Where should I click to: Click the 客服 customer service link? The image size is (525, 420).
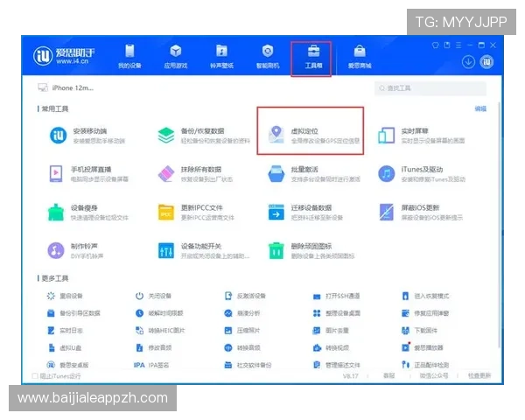(388, 375)
